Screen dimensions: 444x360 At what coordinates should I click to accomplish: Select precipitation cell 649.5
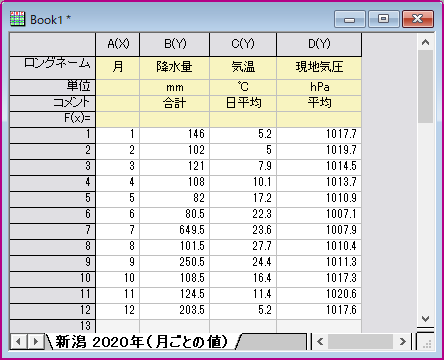tap(175, 231)
